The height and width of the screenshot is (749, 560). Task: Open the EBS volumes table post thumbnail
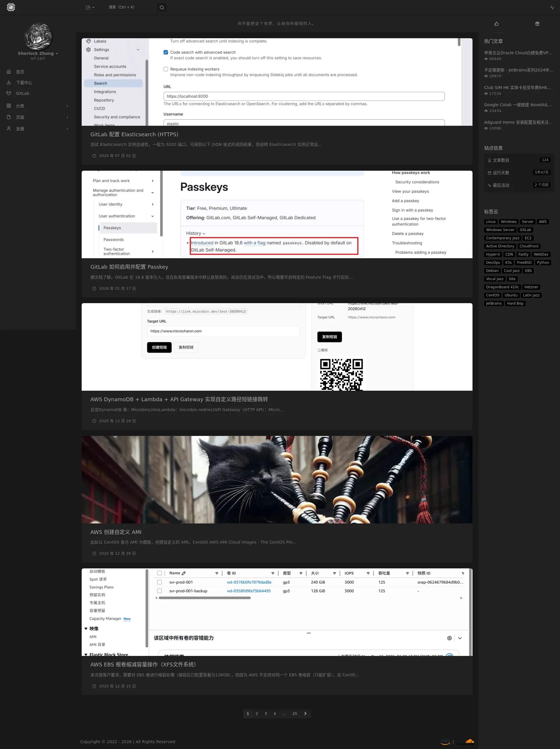coord(277,612)
